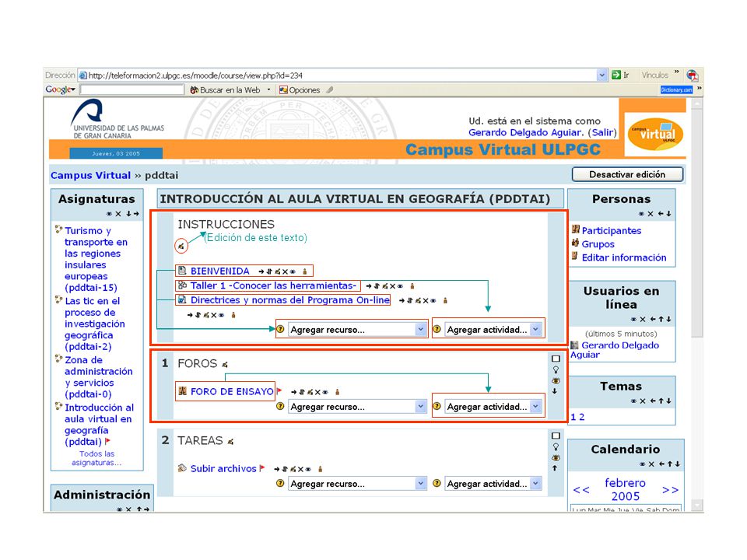Click the edit icon under INSTRUCCIONES heading
The image size is (747, 560).
(181, 247)
